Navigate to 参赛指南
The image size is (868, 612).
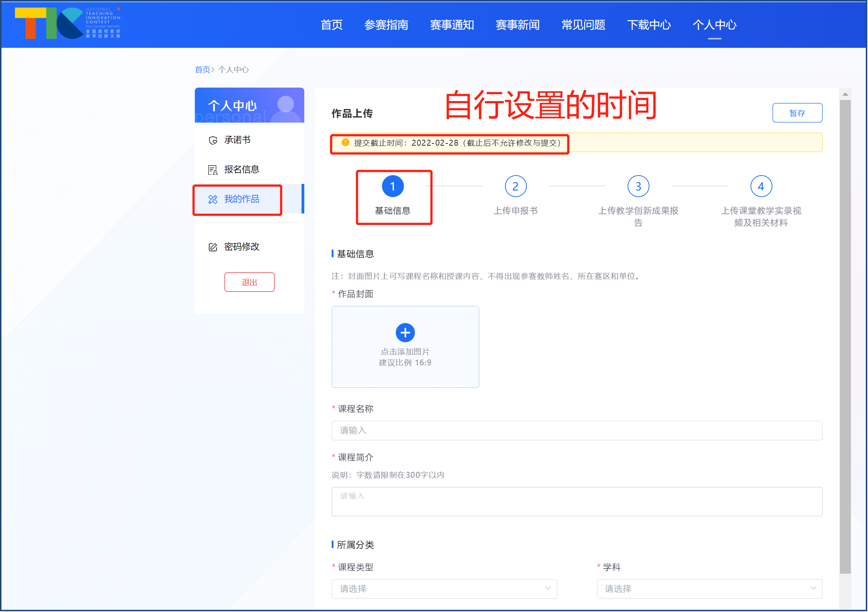click(x=386, y=25)
